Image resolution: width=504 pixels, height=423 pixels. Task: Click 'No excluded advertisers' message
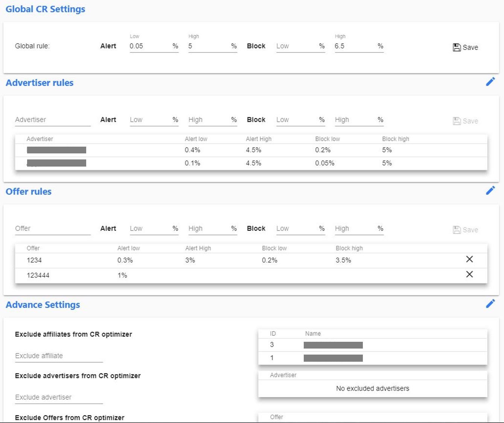click(x=373, y=388)
